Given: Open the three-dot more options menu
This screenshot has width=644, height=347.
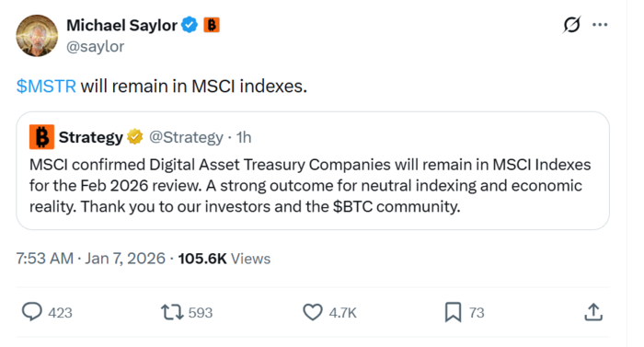Looking at the screenshot, I should point(600,25).
